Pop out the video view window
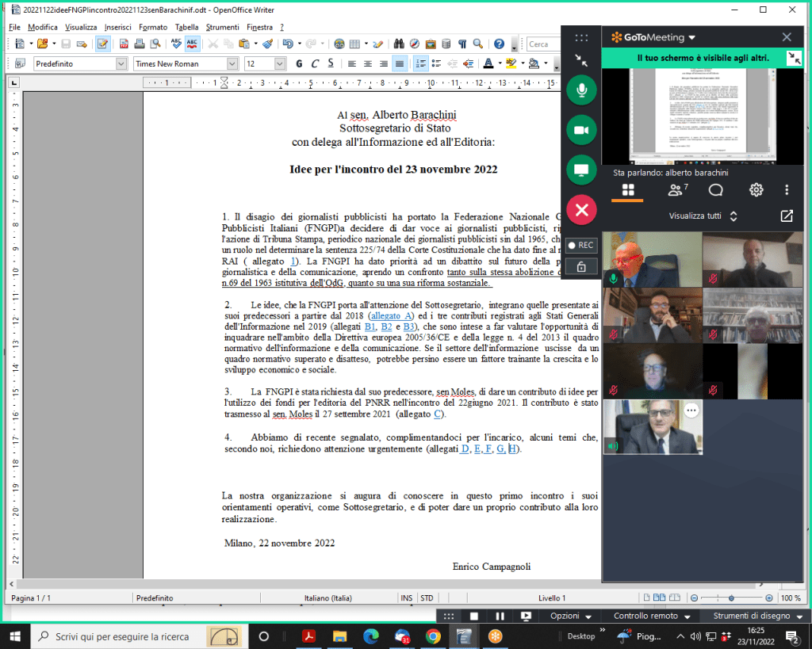Screen dimensions: 812x649 coord(787,216)
